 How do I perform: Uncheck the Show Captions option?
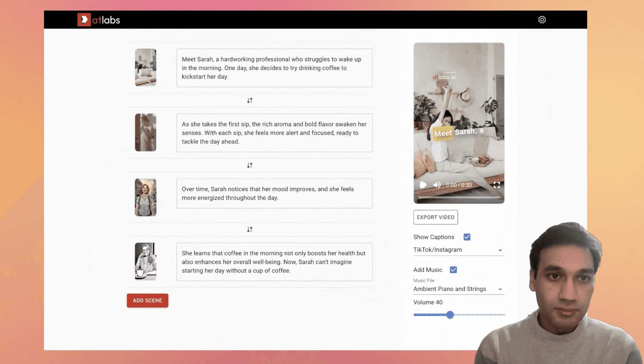[468, 237]
